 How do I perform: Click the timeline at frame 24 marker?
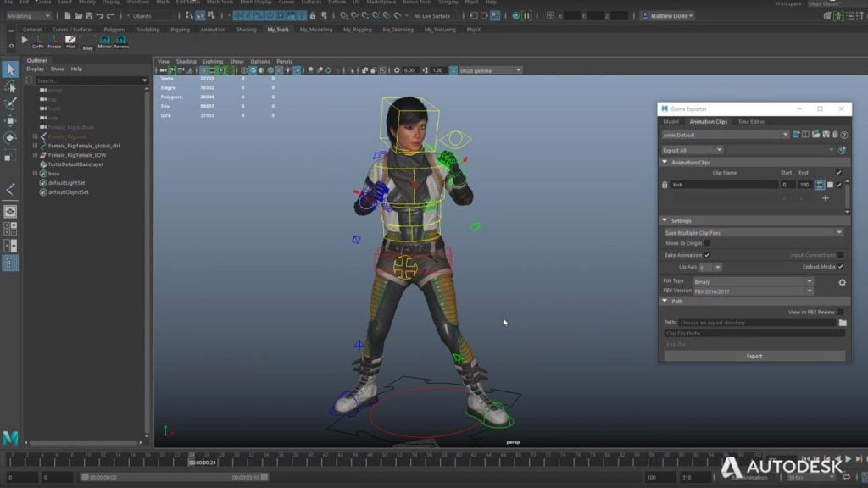pyautogui.click(x=192, y=458)
